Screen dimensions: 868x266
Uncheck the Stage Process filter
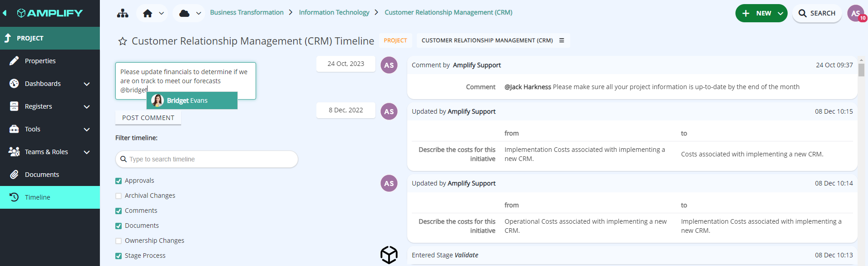118,256
